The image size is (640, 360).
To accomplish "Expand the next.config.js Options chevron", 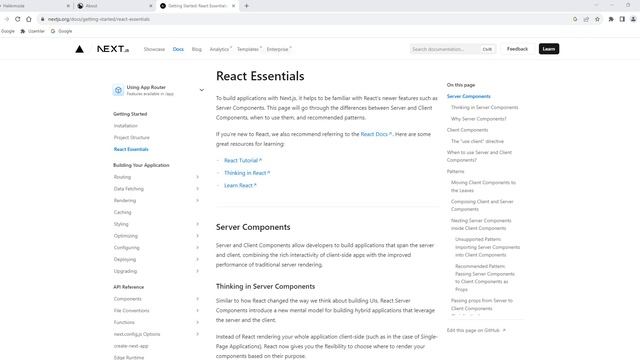I will (198, 334).
